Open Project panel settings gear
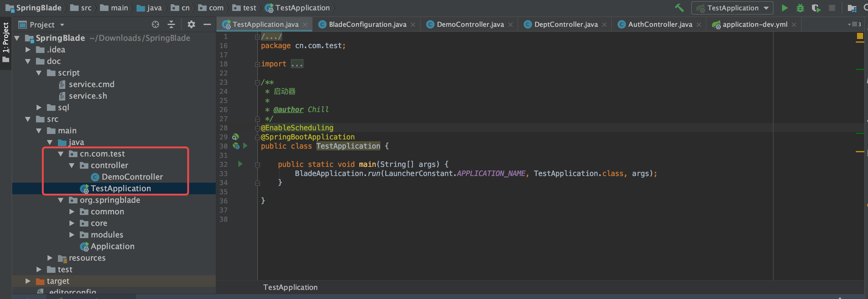Image resolution: width=868 pixels, height=299 pixels. click(191, 24)
